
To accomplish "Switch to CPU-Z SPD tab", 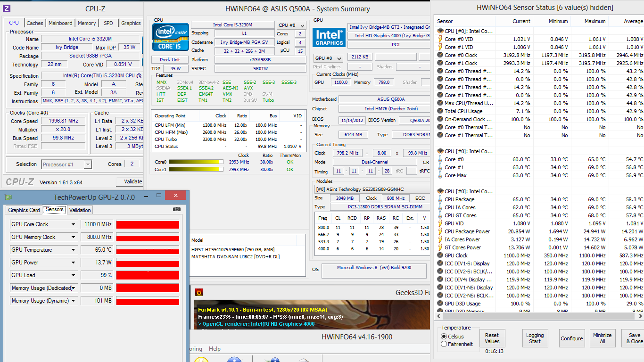I will coord(108,23).
